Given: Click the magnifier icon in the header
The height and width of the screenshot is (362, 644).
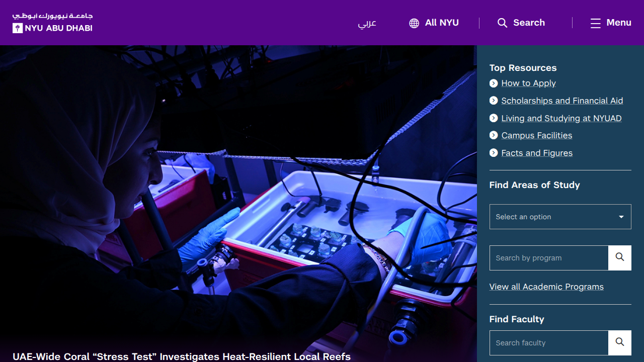Looking at the screenshot, I should (x=502, y=23).
